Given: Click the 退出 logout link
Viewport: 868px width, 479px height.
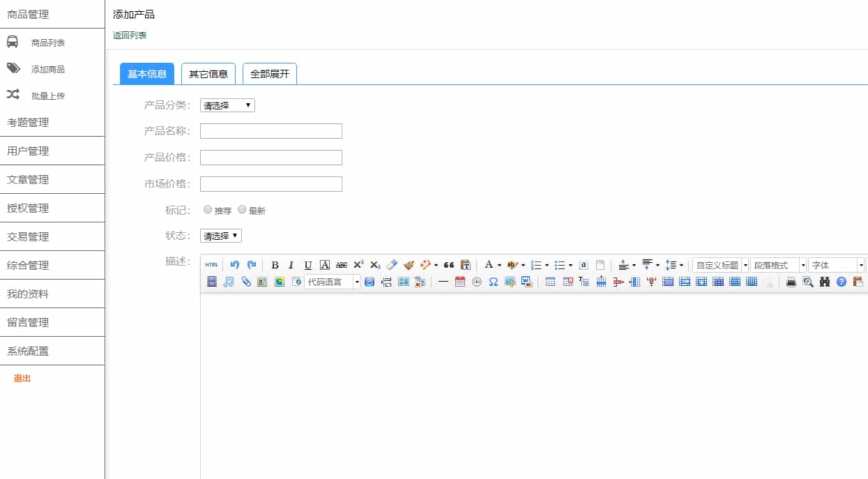Looking at the screenshot, I should [x=22, y=379].
